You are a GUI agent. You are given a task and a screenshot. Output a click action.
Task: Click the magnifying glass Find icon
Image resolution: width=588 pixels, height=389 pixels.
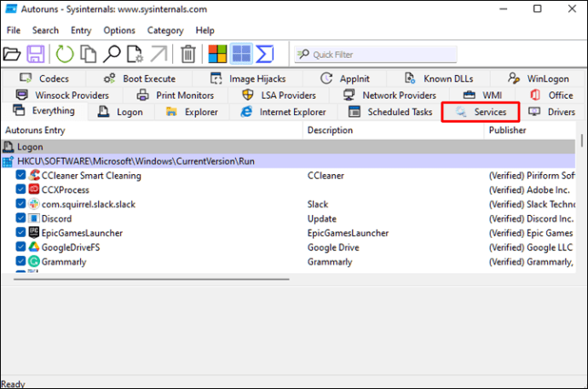[112, 55]
